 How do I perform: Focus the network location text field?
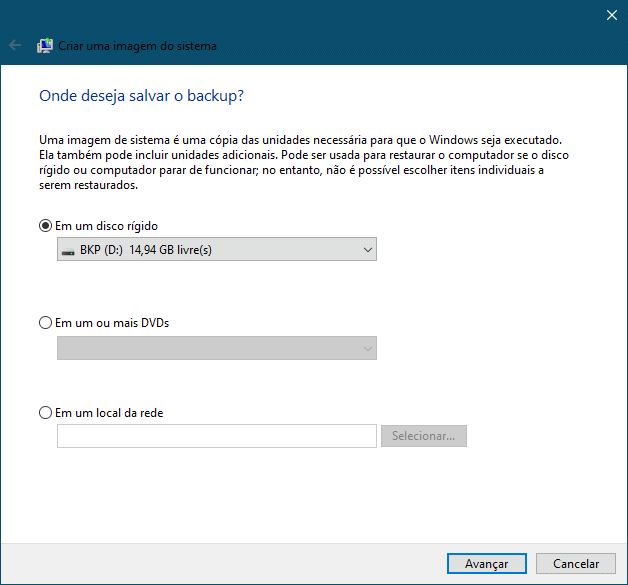(217, 436)
